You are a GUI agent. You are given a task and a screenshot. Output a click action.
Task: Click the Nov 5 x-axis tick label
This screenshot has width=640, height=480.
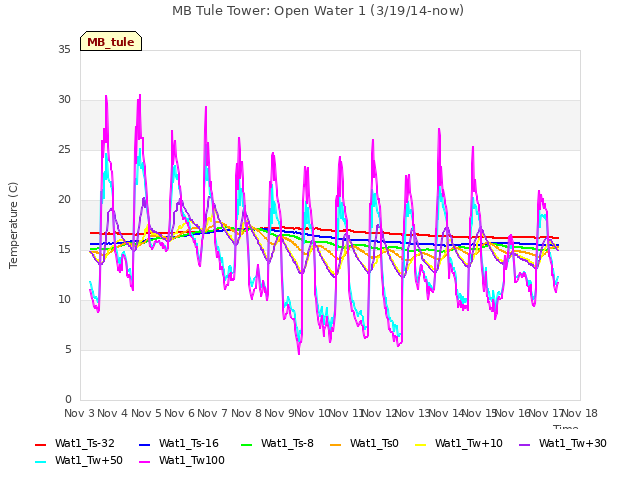[x=146, y=413]
